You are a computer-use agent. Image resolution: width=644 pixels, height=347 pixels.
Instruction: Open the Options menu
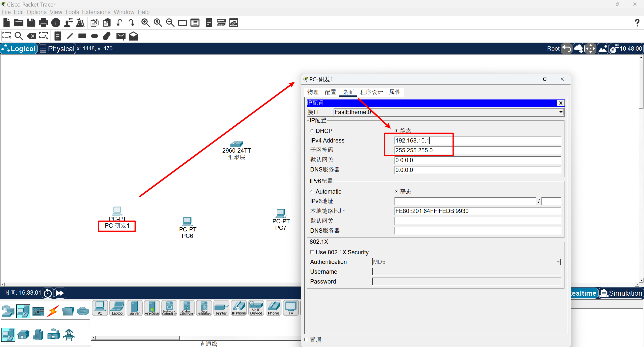pos(36,12)
